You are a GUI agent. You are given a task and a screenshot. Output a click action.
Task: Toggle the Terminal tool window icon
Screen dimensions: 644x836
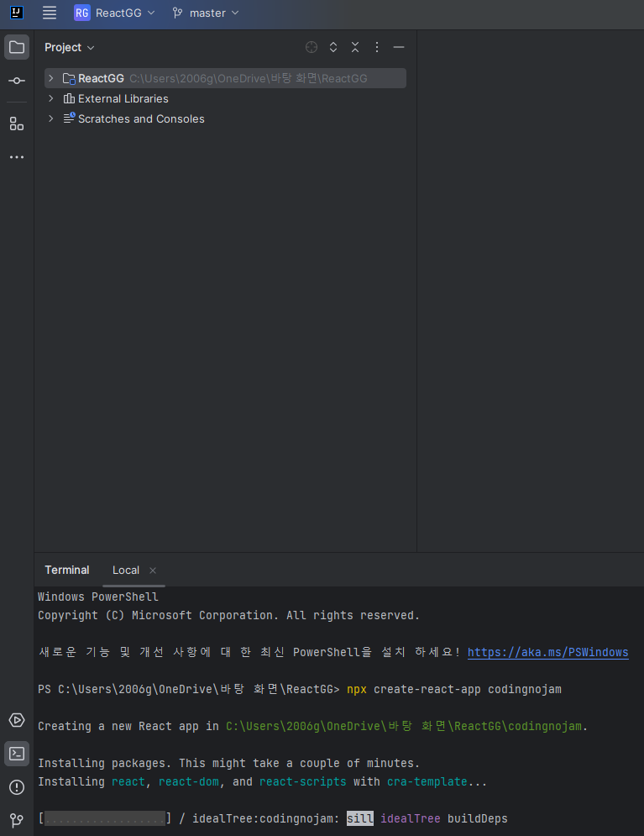point(17,754)
